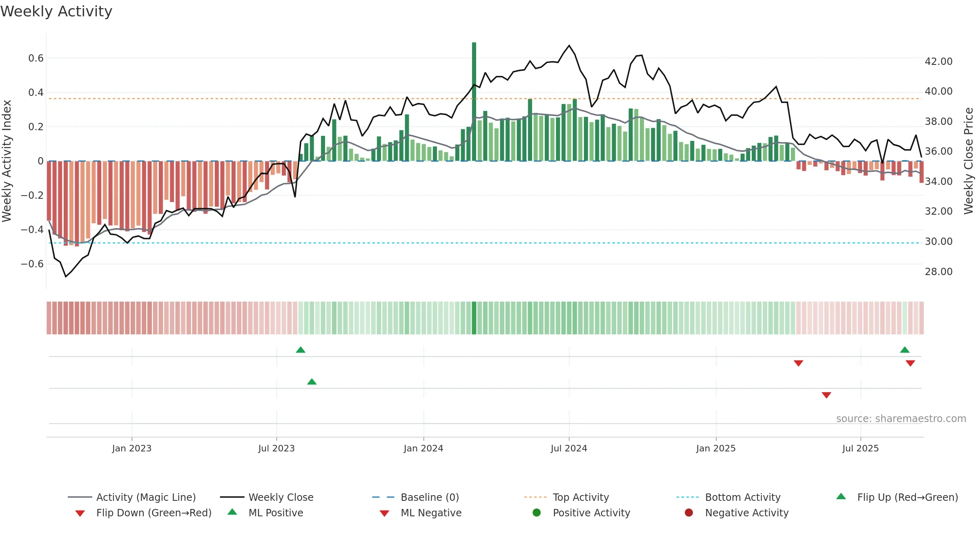The width and height of the screenshot is (980, 551).
Task: Click Top Activity legend line icon
Action: 535,497
